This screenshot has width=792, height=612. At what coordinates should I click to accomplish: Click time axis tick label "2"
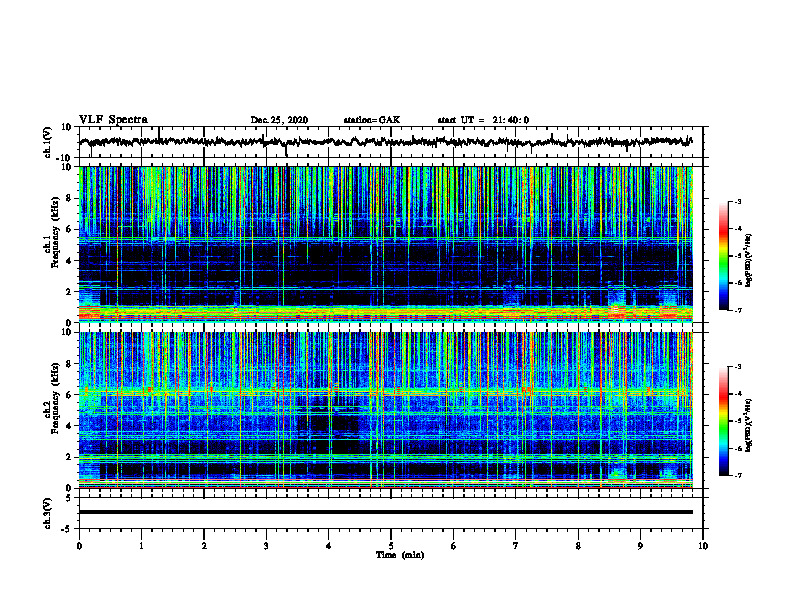(204, 546)
